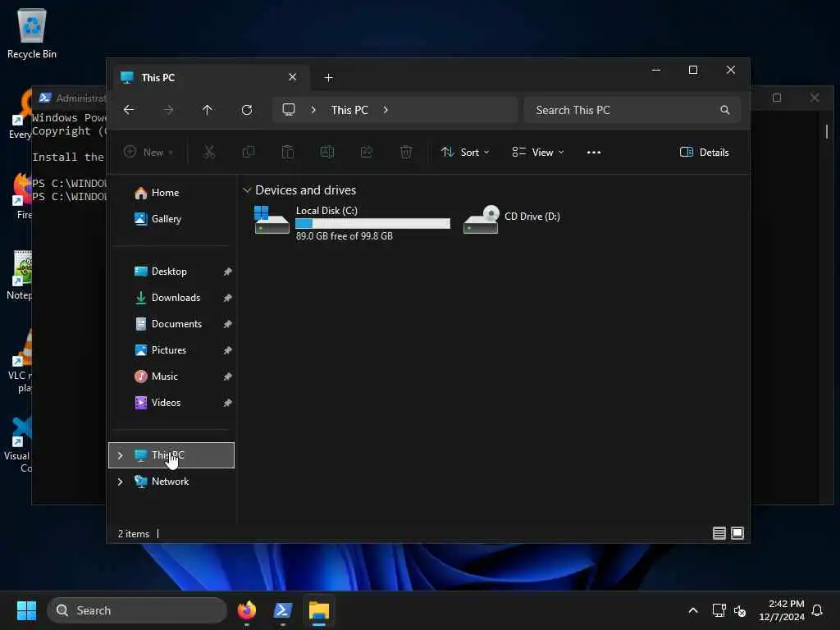Open the See more ellipsis menu
Viewport: 840px width, 630px height.
coord(594,152)
